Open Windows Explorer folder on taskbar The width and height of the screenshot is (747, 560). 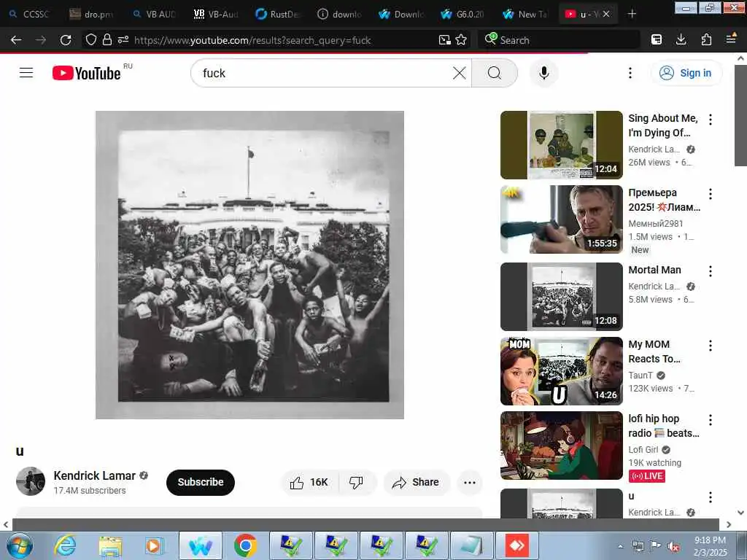[110, 545]
